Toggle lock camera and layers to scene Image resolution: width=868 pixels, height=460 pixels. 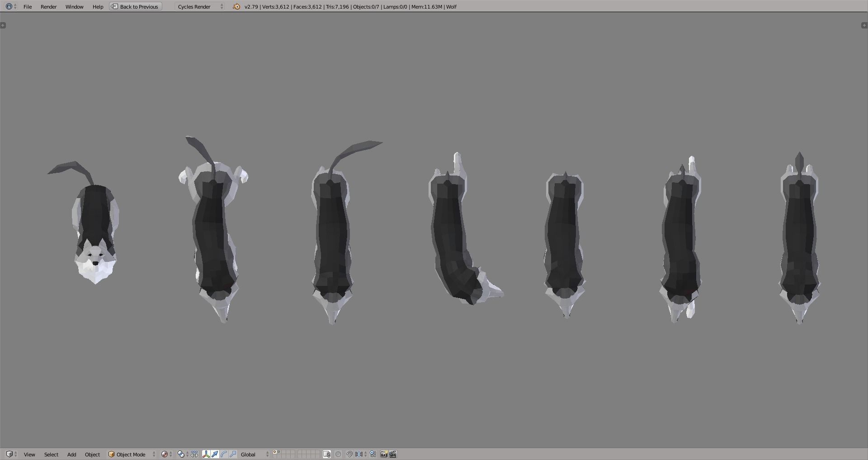pos(327,454)
